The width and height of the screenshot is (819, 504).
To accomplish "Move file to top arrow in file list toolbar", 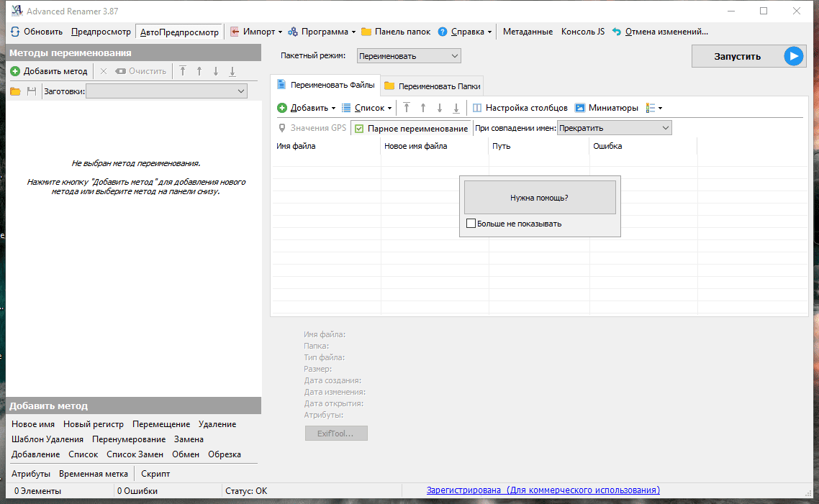I will (x=406, y=108).
